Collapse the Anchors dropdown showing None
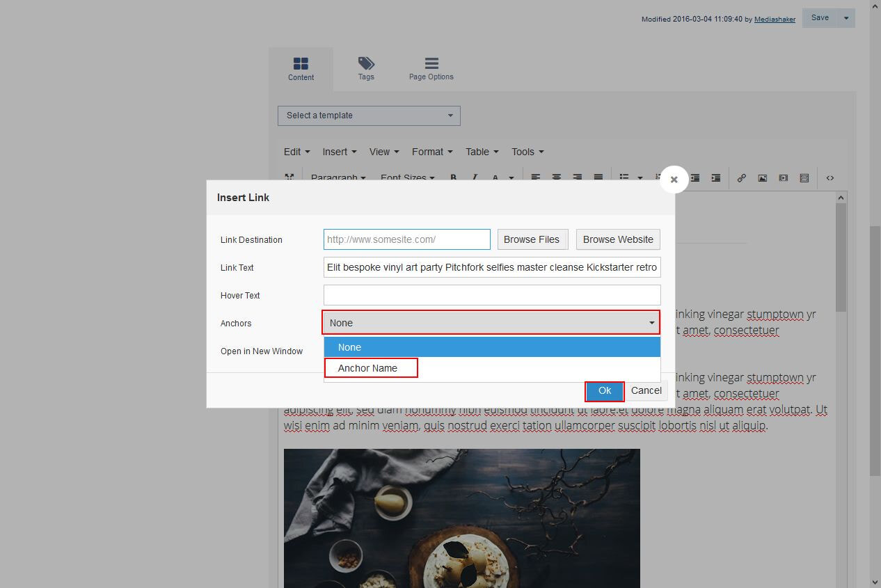The height and width of the screenshot is (588, 881). [491, 323]
